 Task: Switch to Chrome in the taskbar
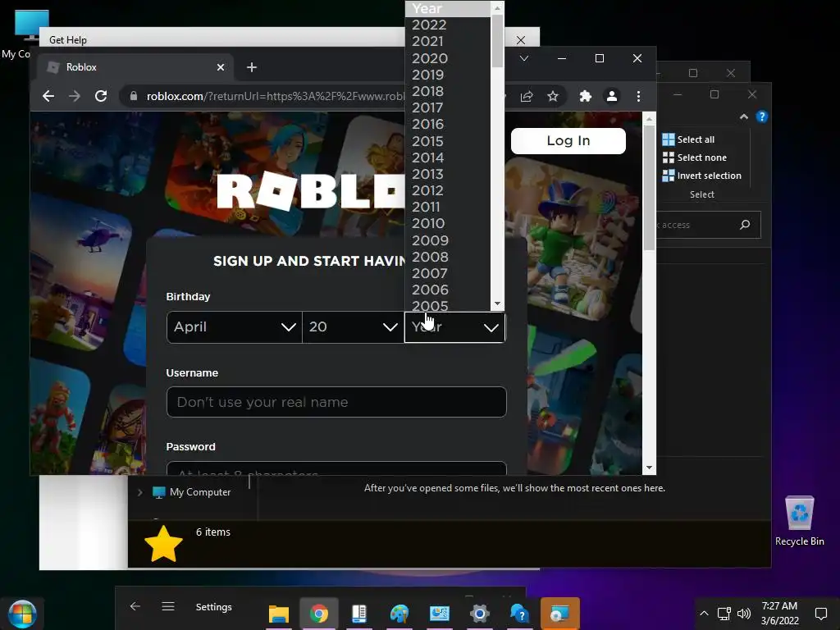(x=319, y=614)
